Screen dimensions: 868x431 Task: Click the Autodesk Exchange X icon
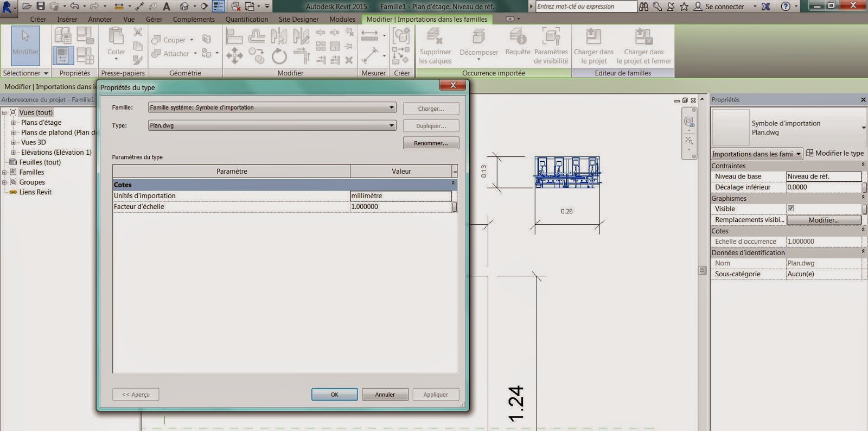[765, 7]
